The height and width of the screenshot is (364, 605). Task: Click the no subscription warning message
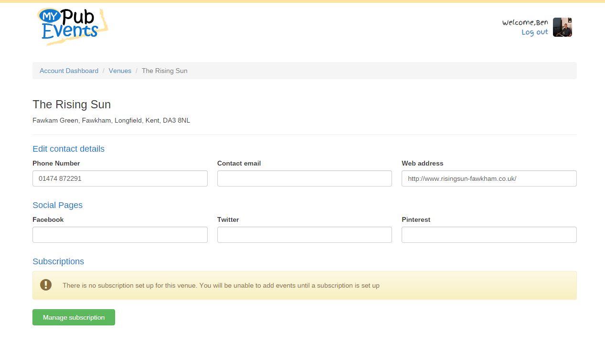tap(221, 285)
